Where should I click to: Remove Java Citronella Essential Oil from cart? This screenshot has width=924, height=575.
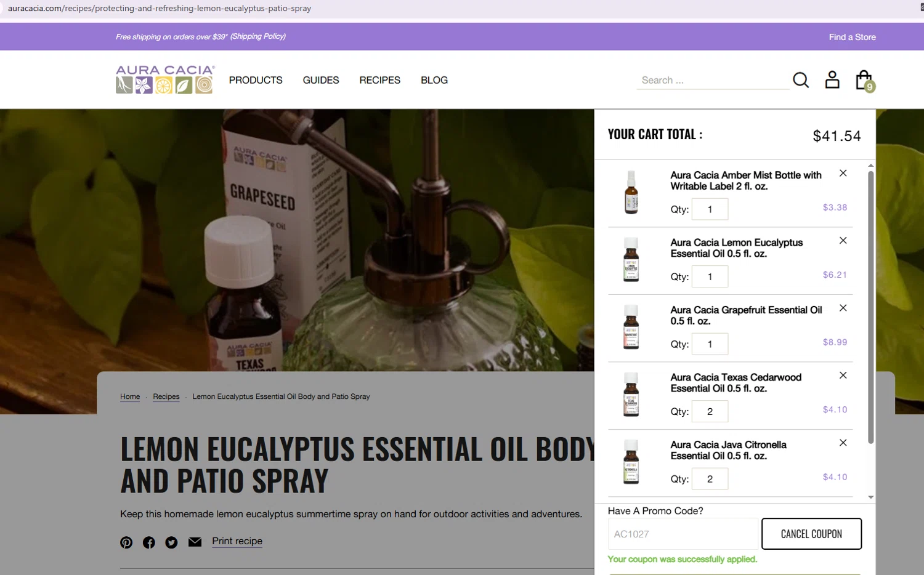click(x=843, y=443)
